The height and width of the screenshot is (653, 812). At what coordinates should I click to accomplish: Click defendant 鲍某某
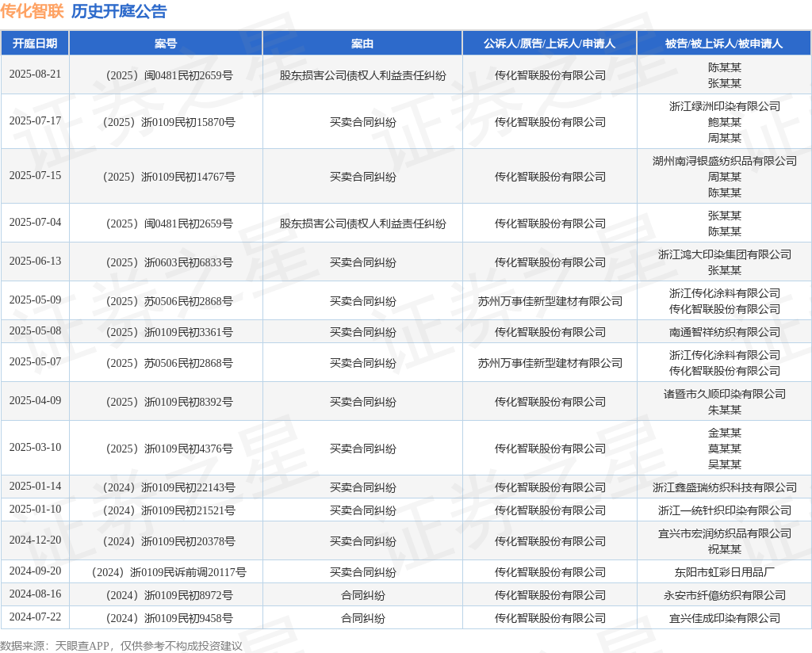click(x=725, y=122)
